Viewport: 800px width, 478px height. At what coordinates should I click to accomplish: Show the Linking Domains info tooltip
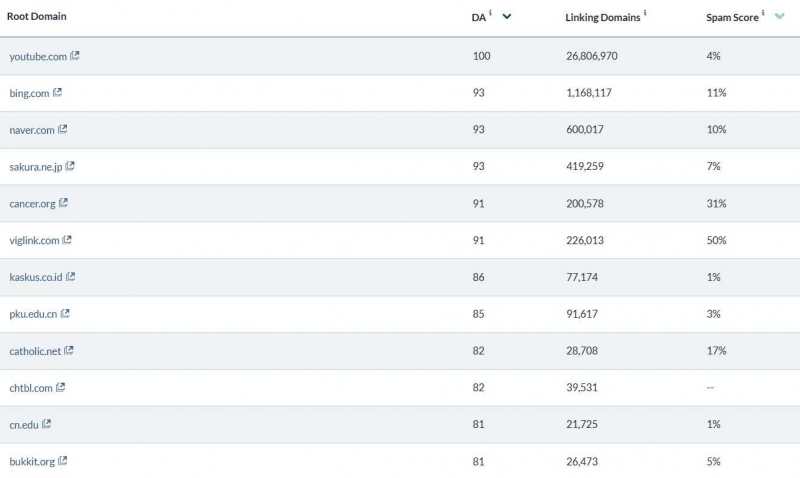point(645,13)
